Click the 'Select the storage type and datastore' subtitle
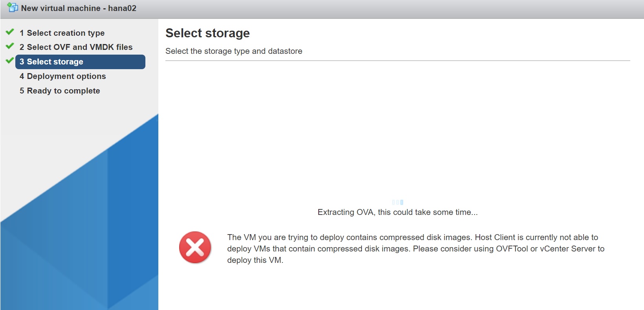The height and width of the screenshot is (310, 644). coord(234,51)
